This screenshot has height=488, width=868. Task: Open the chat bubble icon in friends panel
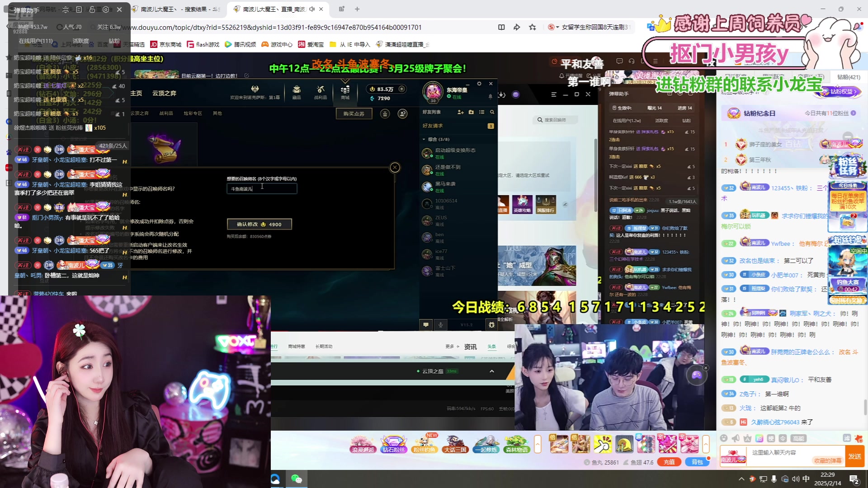(425, 324)
